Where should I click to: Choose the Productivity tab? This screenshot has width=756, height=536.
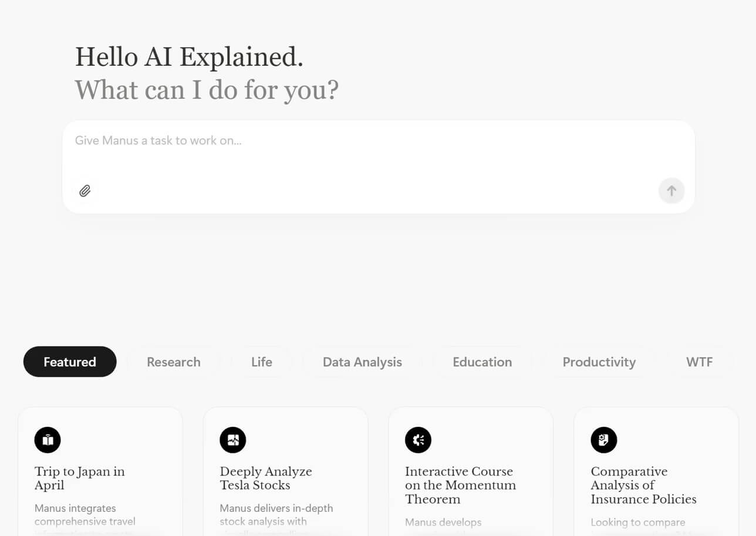click(599, 362)
